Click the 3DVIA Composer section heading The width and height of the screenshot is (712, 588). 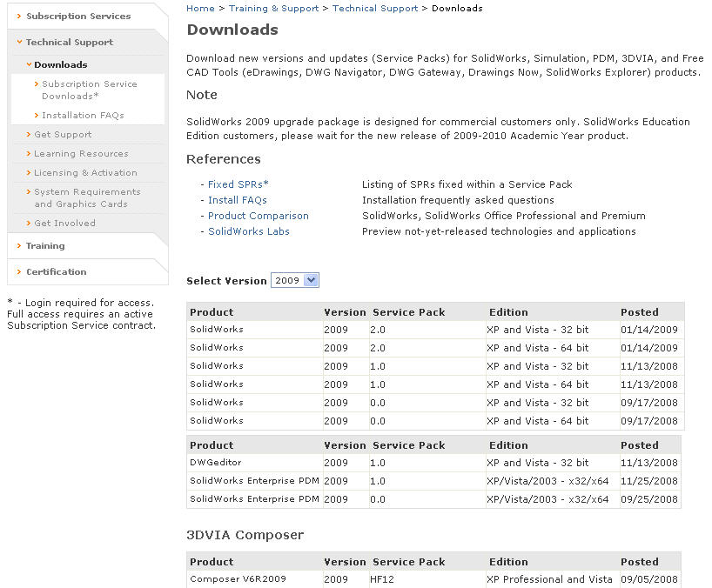click(x=245, y=535)
